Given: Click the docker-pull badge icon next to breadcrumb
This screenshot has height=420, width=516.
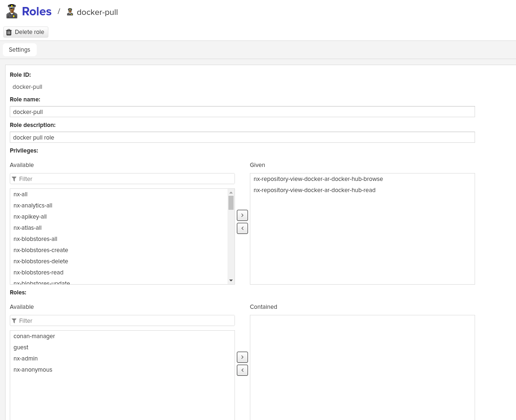Looking at the screenshot, I should pos(70,12).
